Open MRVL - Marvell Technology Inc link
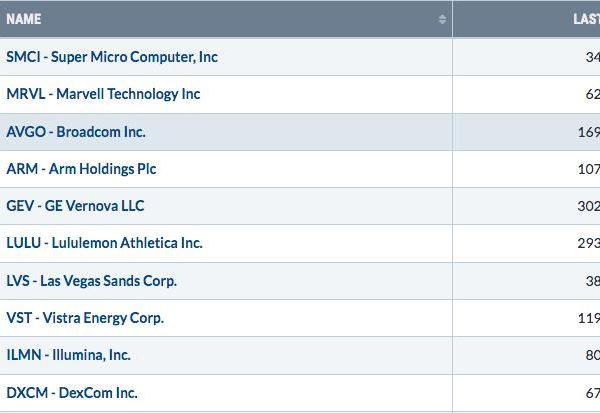This screenshot has width=600, height=413. coord(103,94)
